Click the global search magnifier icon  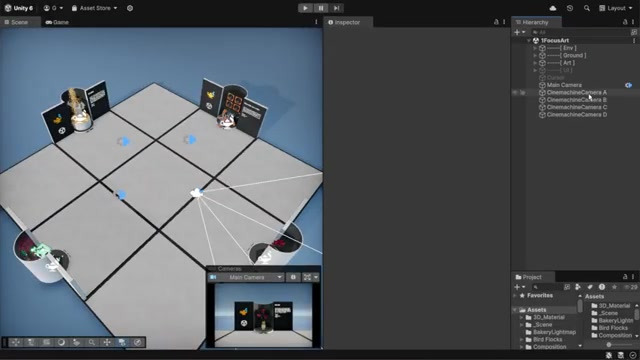pyautogui.click(x=587, y=8)
